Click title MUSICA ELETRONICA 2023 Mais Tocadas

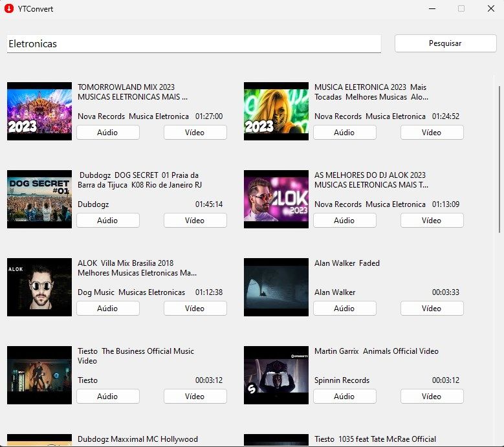pos(371,92)
